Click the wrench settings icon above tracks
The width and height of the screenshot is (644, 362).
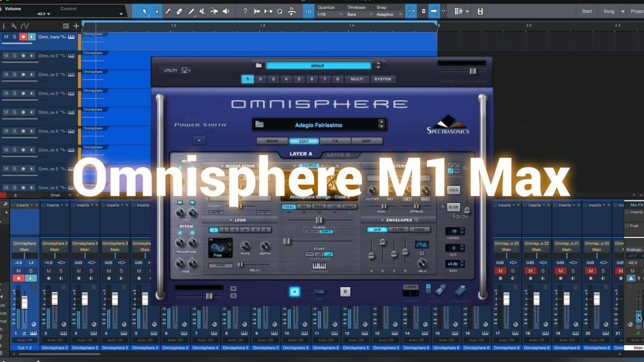pyautogui.click(x=14, y=26)
